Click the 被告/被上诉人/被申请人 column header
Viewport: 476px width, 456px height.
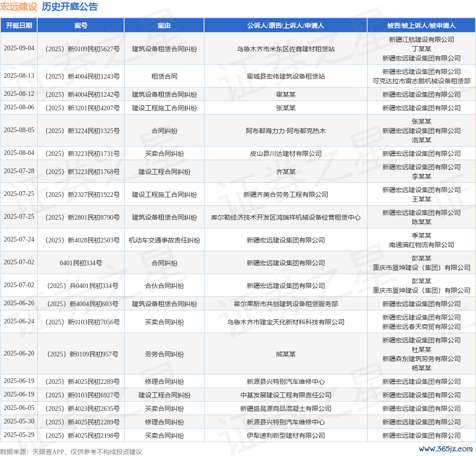[421, 26]
